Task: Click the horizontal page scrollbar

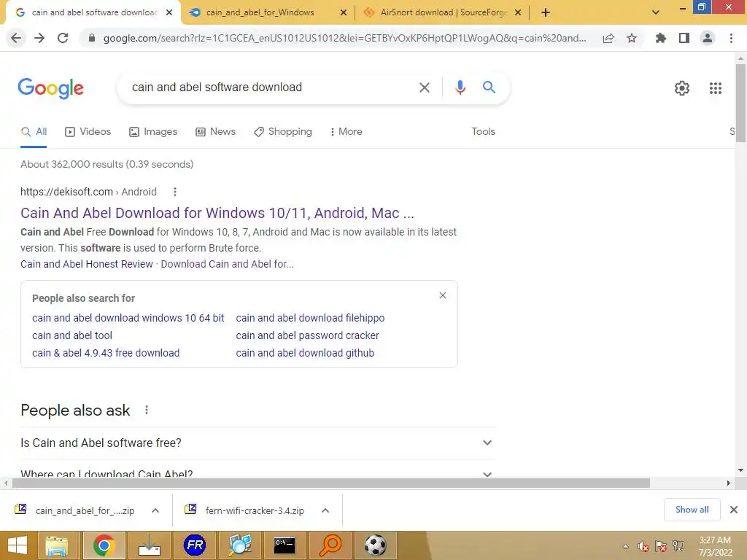Action: coord(330,483)
